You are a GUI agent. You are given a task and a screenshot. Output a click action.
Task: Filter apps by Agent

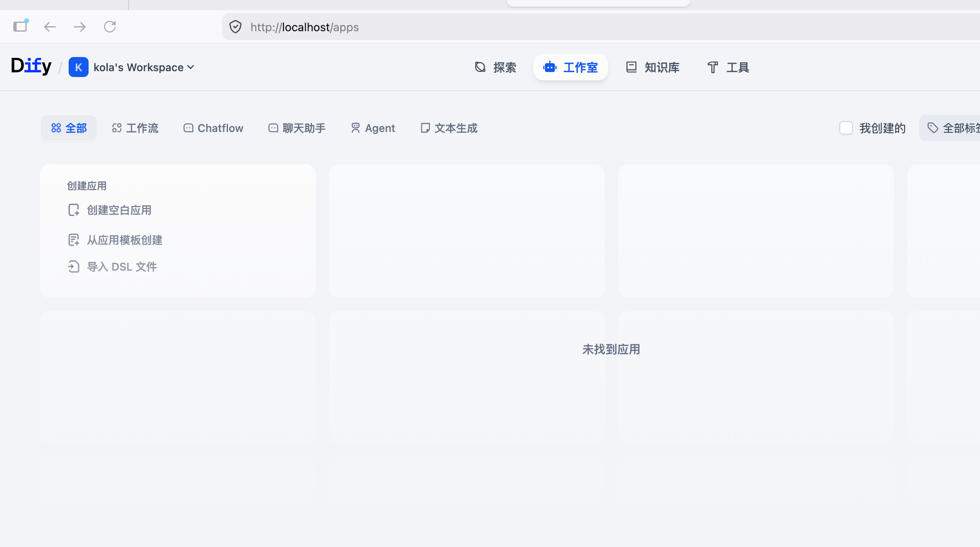tap(373, 128)
